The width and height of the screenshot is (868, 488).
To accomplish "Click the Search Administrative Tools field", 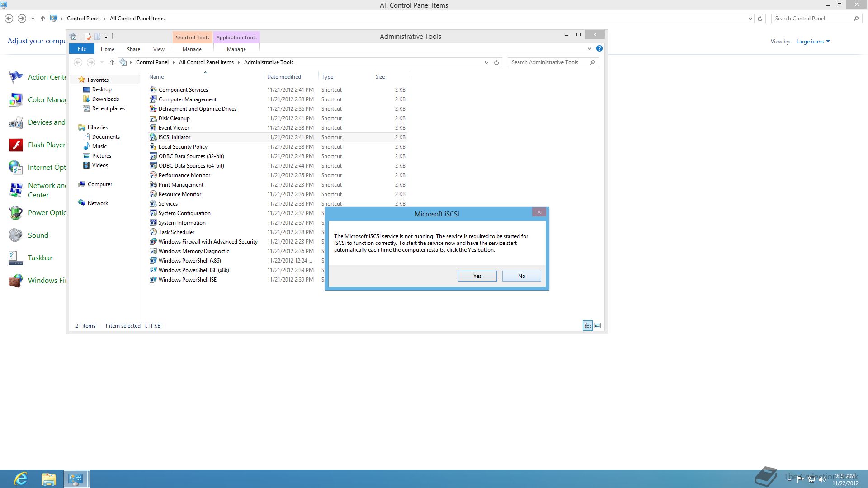I will (553, 62).
